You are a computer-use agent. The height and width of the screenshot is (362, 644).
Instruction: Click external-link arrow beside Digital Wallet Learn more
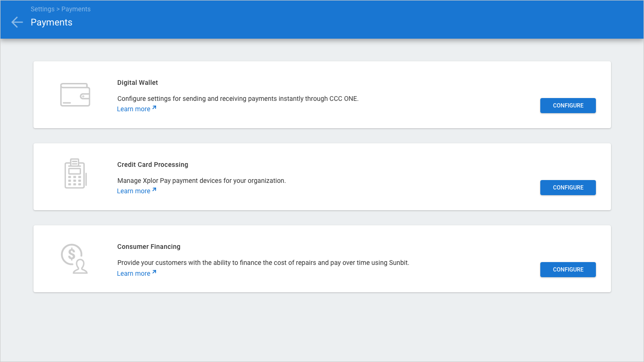click(x=154, y=108)
